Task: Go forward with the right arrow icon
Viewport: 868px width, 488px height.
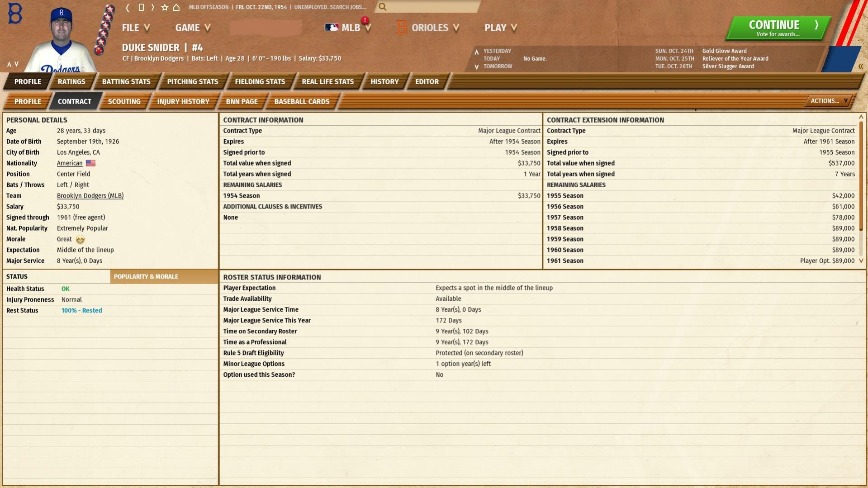Action: 152,7
